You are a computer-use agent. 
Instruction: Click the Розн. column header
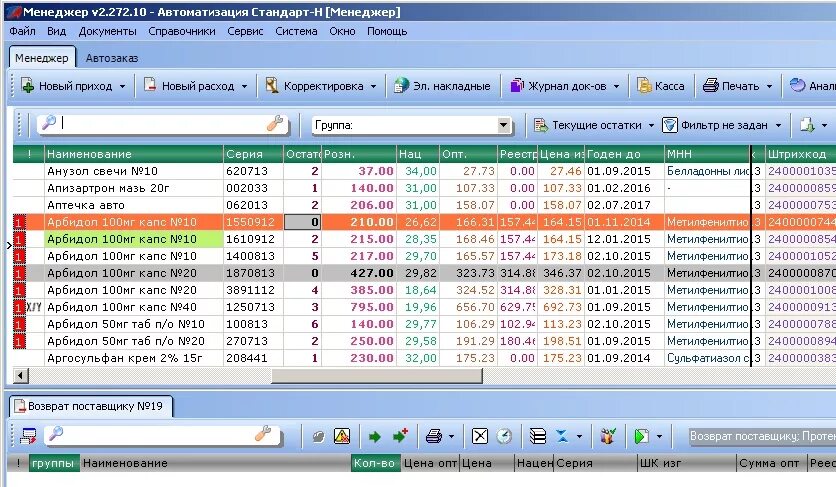point(359,154)
